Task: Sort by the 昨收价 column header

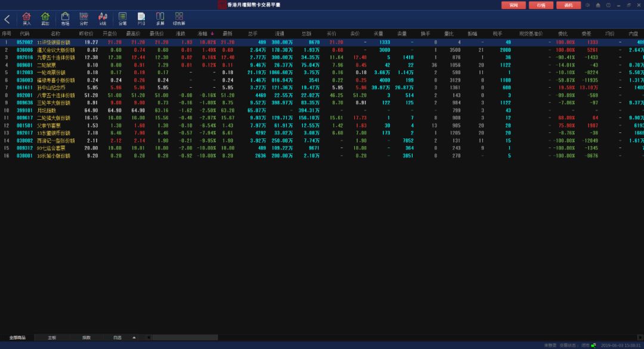Action: coord(86,34)
